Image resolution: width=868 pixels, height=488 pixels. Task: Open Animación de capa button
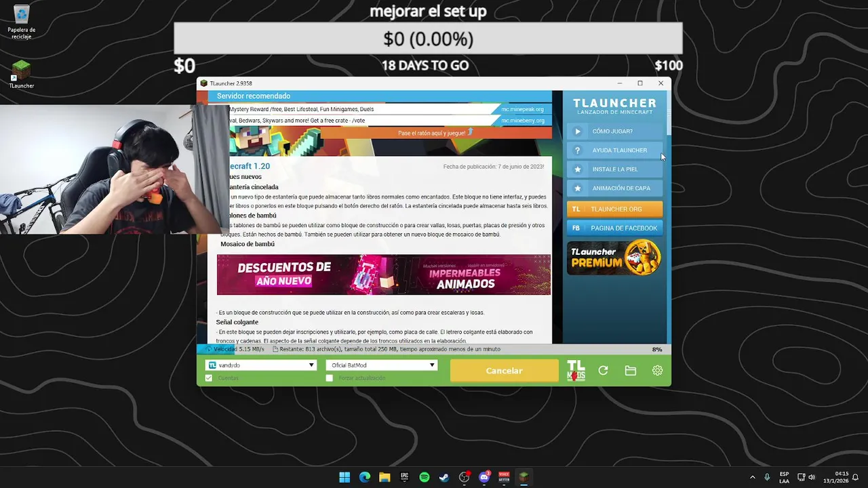pos(615,188)
